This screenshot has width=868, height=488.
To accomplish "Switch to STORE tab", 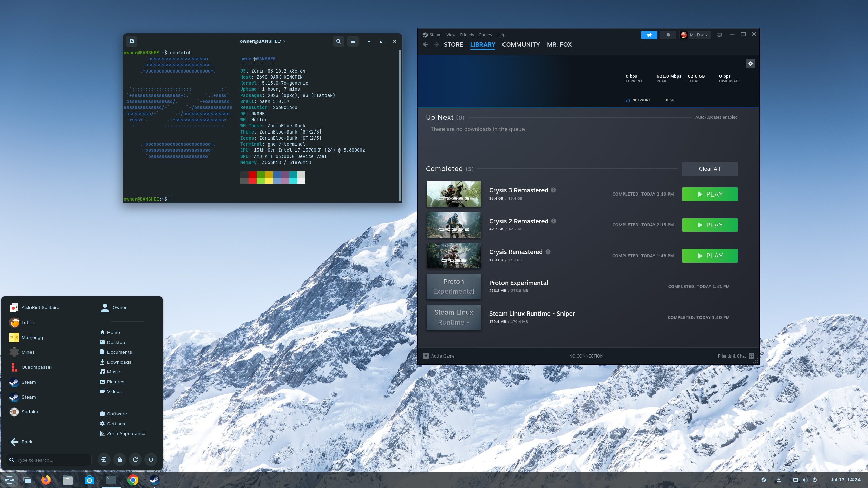I will pos(453,45).
